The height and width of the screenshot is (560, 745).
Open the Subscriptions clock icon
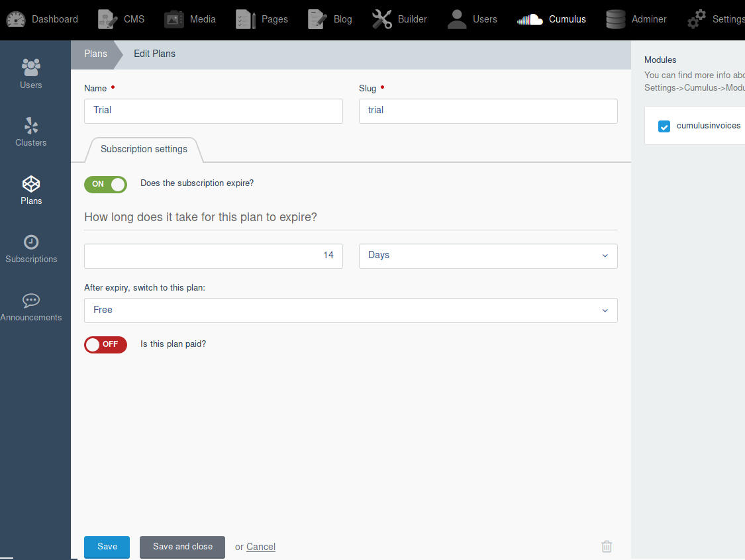[31, 242]
